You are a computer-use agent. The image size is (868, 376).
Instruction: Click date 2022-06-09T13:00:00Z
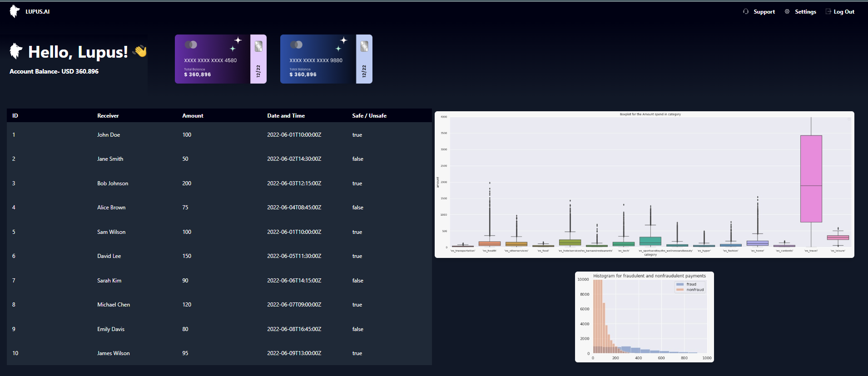[294, 353]
